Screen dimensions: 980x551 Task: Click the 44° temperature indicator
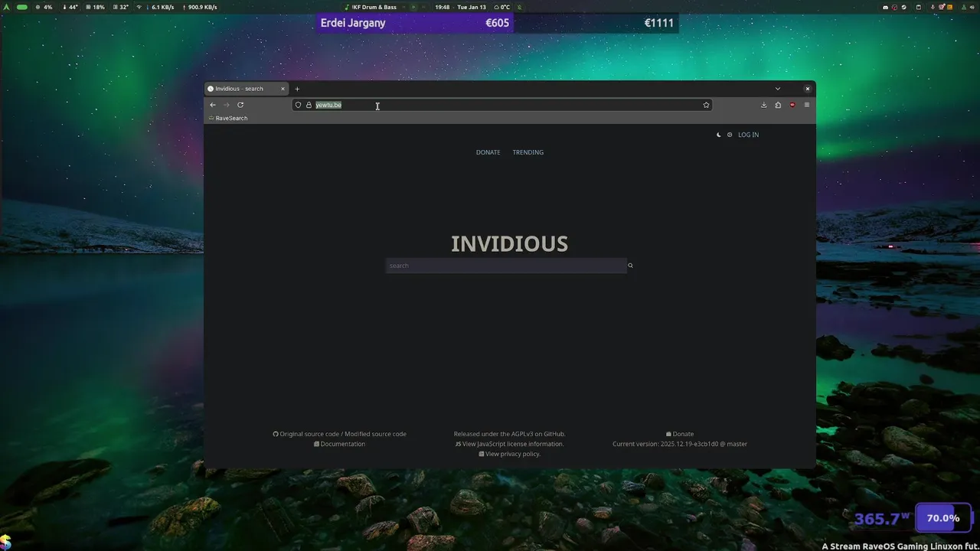point(70,7)
